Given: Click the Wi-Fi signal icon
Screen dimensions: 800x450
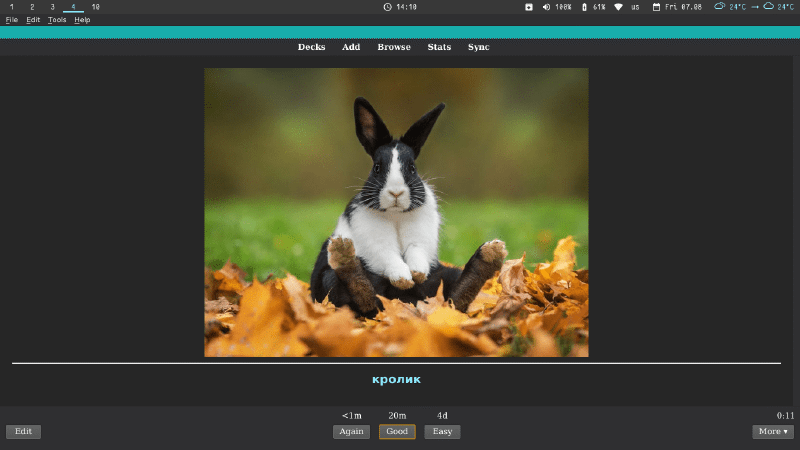Looking at the screenshot, I should 618,7.
